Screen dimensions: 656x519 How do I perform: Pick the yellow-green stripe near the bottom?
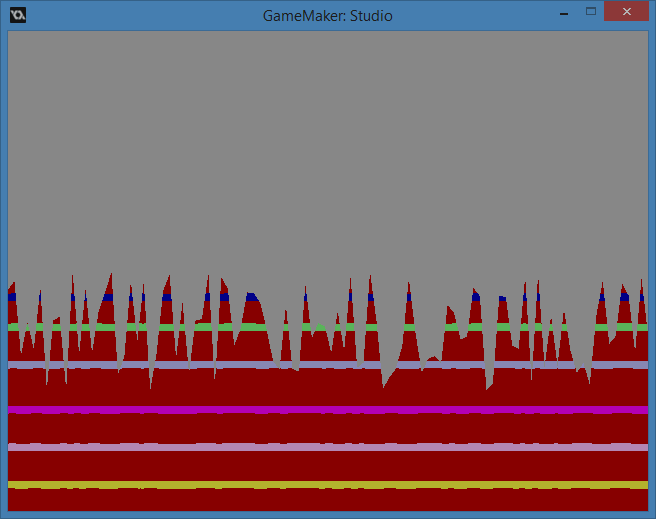coord(327,485)
